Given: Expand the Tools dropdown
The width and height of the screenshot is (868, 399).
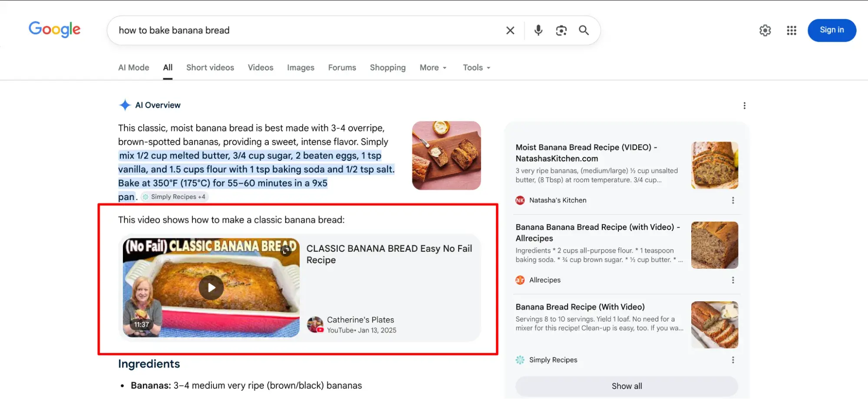Looking at the screenshot, I should (476, 67).
